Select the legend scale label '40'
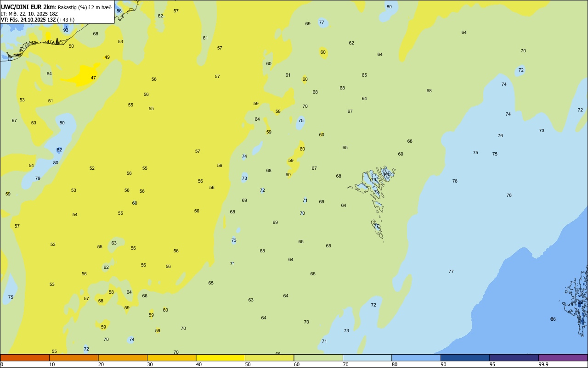Screen dimensions: 588x368 click(198, 364)
